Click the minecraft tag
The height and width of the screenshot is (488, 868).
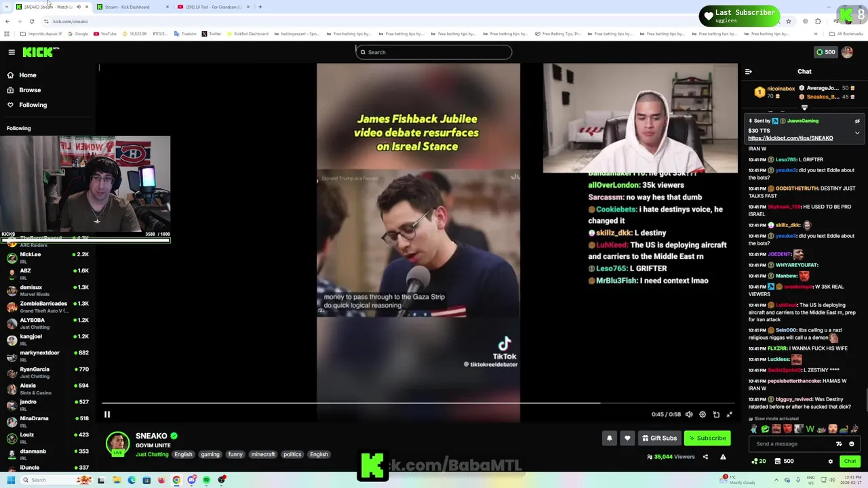click(x=263, y=455)
